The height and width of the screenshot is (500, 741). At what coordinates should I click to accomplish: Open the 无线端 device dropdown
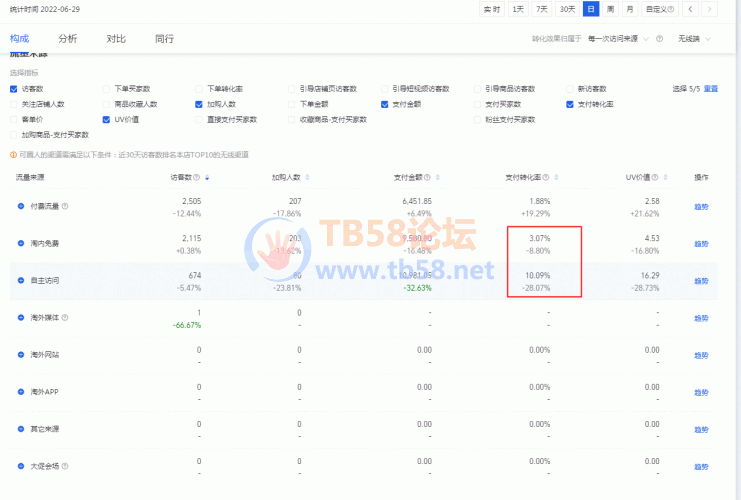pos(694,39)
